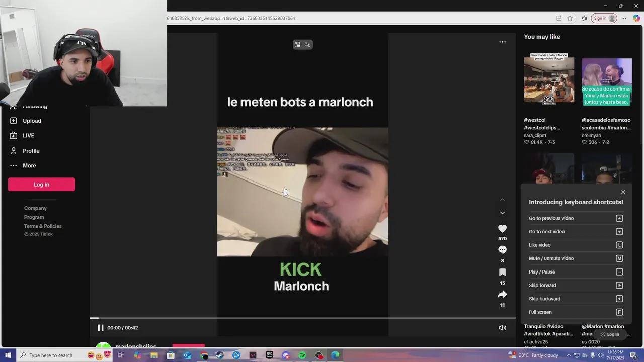Open the Company footer link
The width and height of the screenshot is (644, 362).
tap(35, 208)
